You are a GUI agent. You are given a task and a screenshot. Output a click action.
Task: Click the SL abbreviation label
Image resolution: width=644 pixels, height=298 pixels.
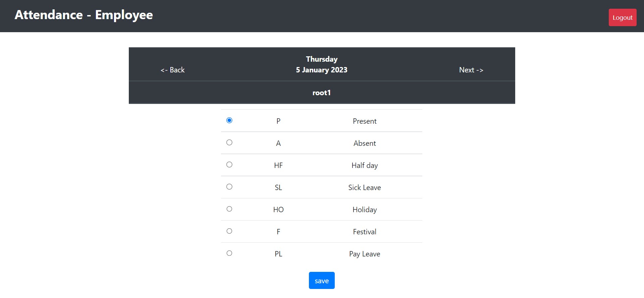coord(278,187)
